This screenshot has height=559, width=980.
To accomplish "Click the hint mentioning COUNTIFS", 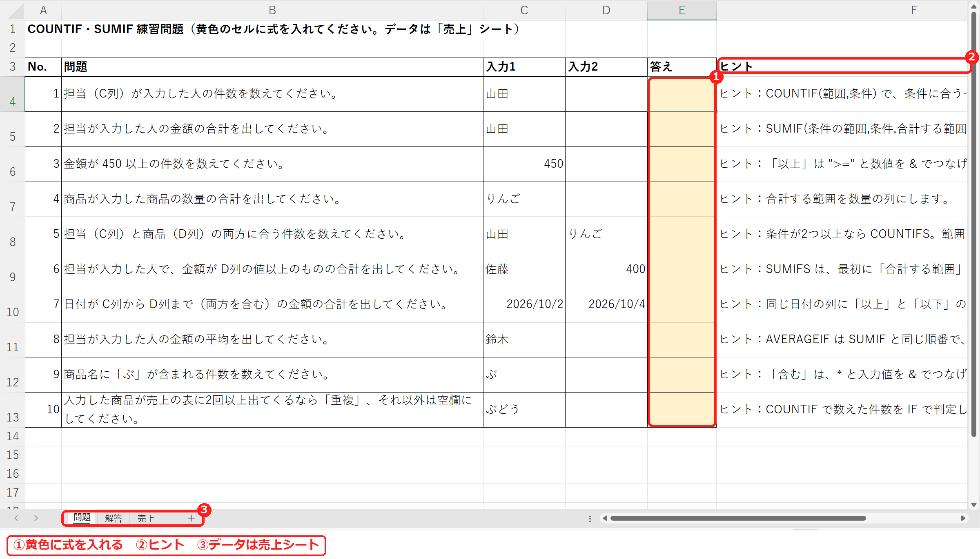I will pos(842,235).
